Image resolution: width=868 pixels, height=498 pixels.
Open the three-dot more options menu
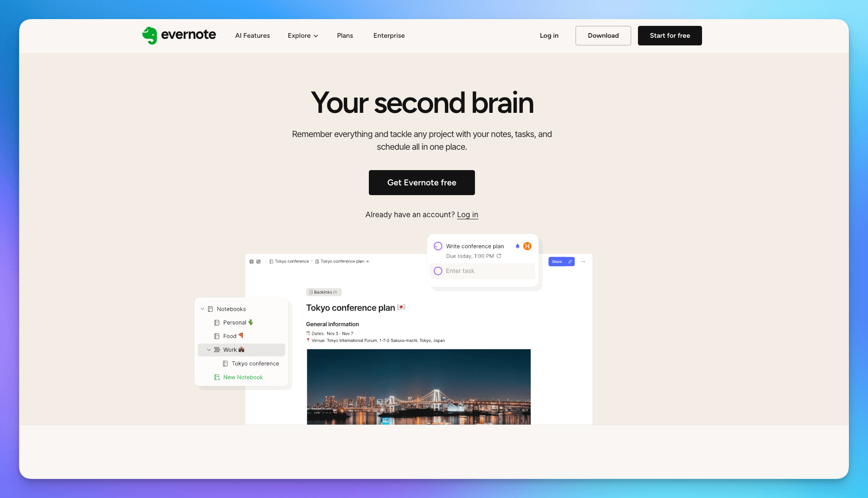click(583, 262)
